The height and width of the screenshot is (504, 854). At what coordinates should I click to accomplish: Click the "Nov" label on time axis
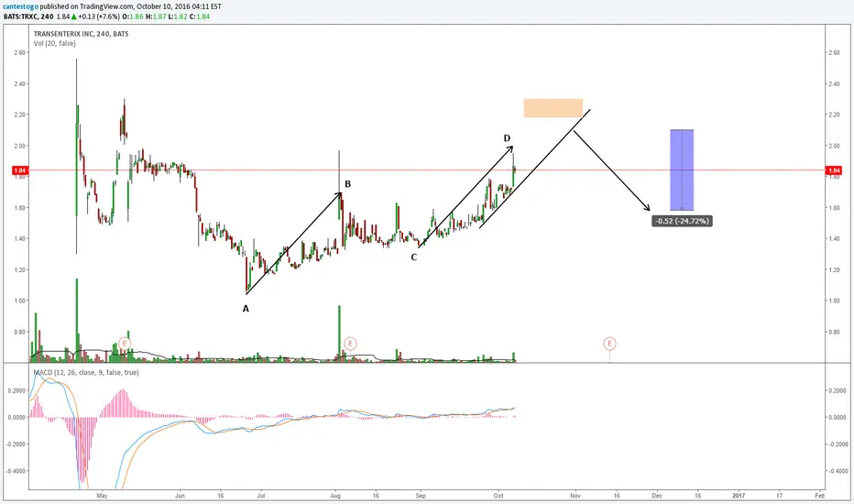[x=575, y=496]
